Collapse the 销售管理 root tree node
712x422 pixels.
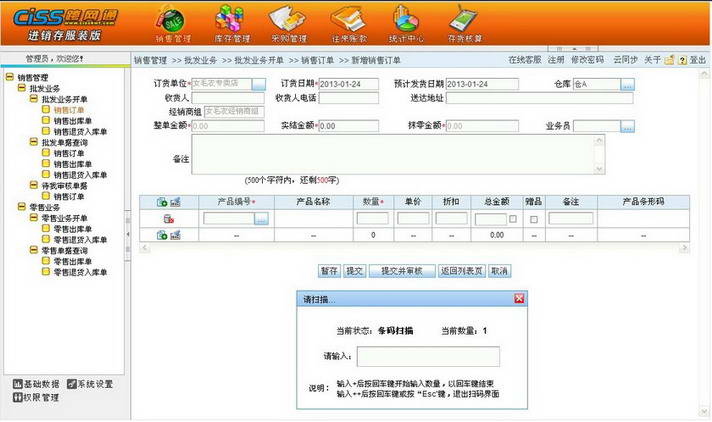point(10,77)
